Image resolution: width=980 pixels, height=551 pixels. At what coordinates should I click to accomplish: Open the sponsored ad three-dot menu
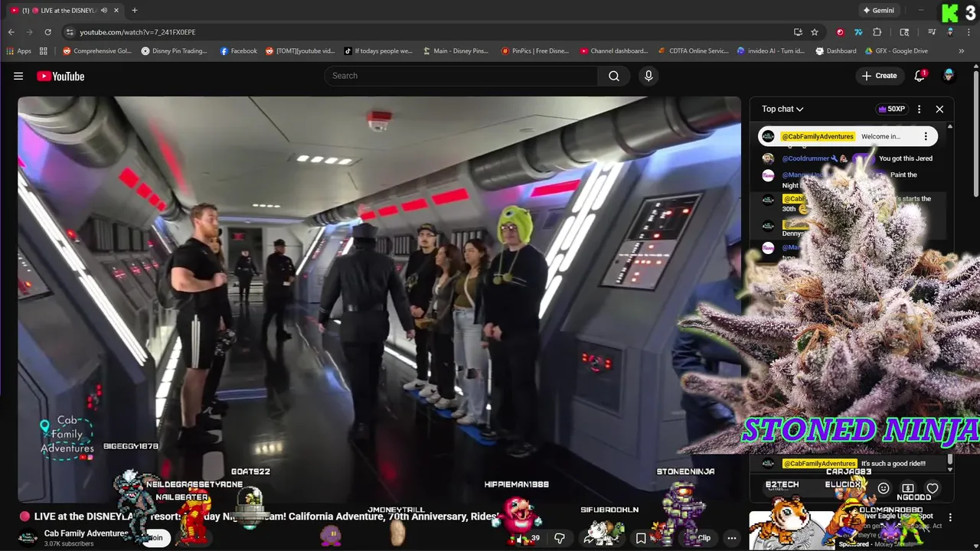pos(950,517)
